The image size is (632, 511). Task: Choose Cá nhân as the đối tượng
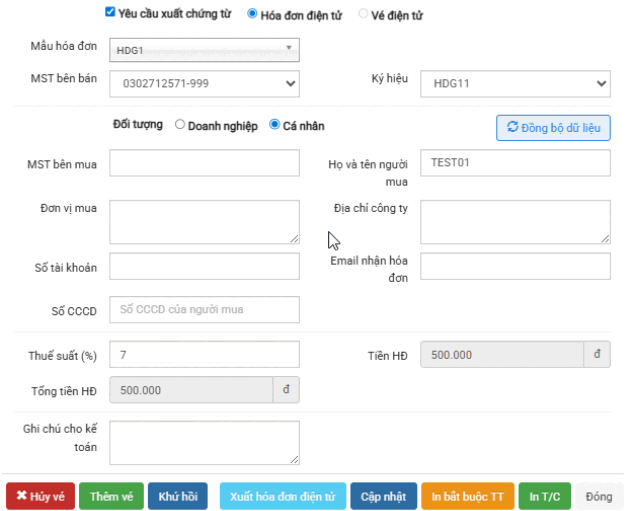pos(274,126)
